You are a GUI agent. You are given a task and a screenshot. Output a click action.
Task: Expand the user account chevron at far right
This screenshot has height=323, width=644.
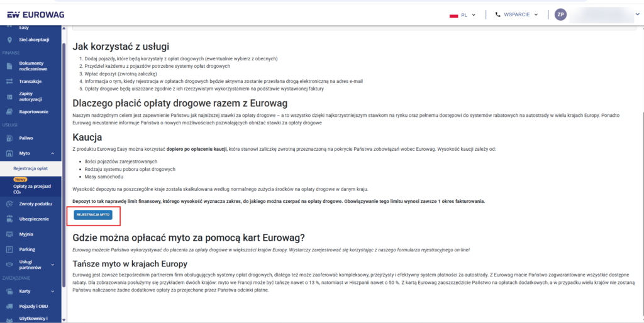pyautogui.click(x=637, y=14)
